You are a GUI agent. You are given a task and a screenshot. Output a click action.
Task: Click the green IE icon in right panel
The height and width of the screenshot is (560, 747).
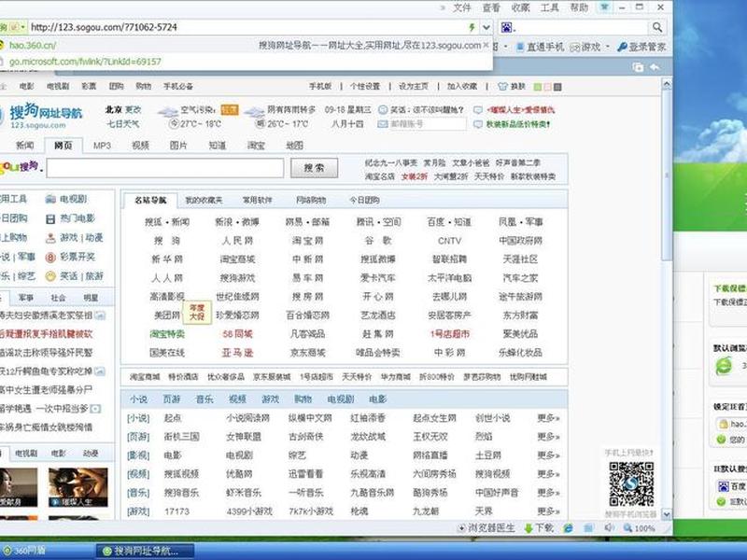pyautogui.click(x=724, y=366)
